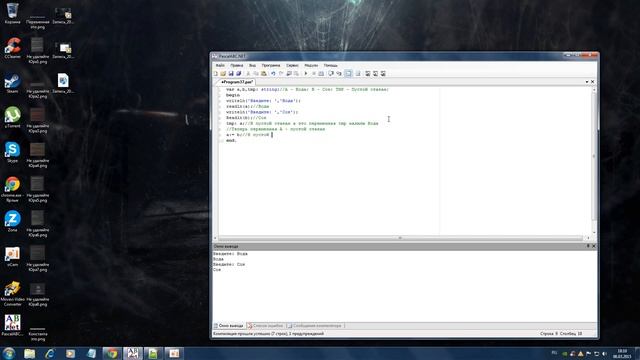Click the Redo toolbar icon

[x=281, y=73]
